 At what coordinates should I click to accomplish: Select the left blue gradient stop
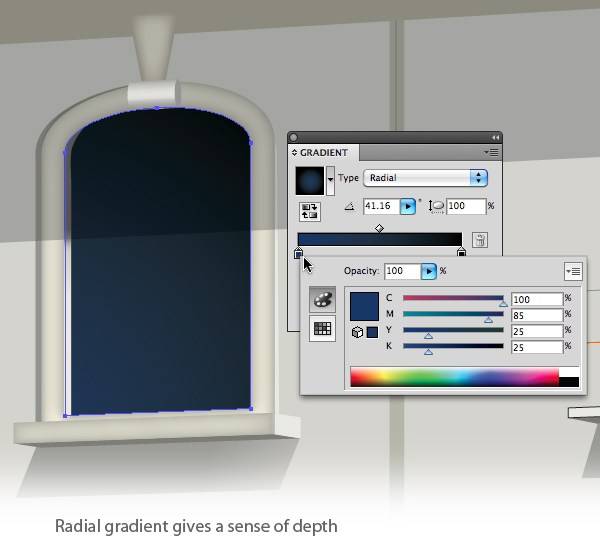(x=298, y=253)
